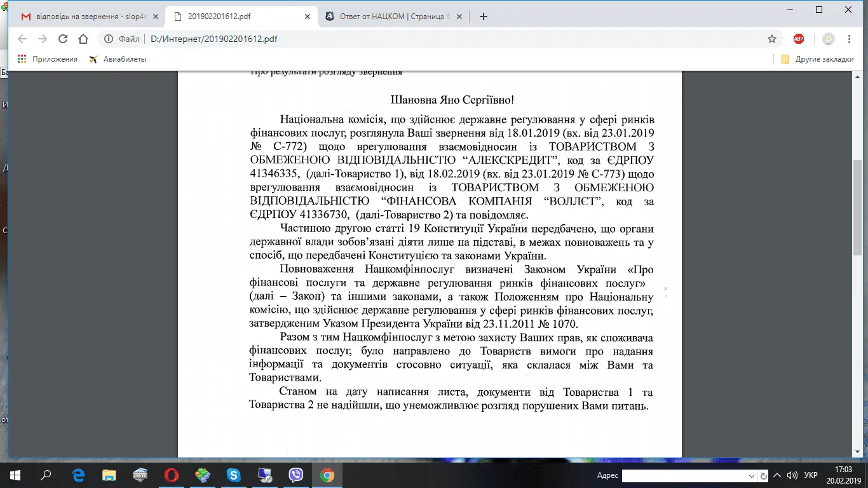Open the Приложения apps shortcut
Viewport: 868px width, 488px height.
point(48,59)
